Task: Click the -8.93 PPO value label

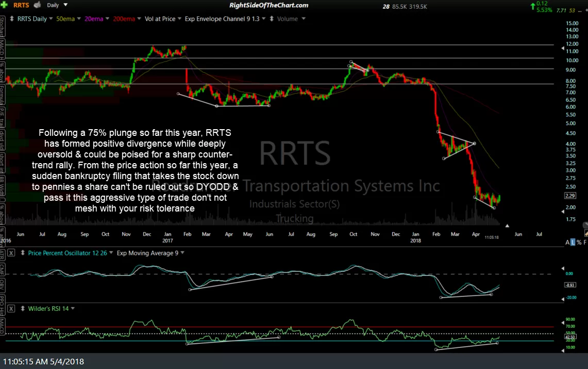Action: 570,285
